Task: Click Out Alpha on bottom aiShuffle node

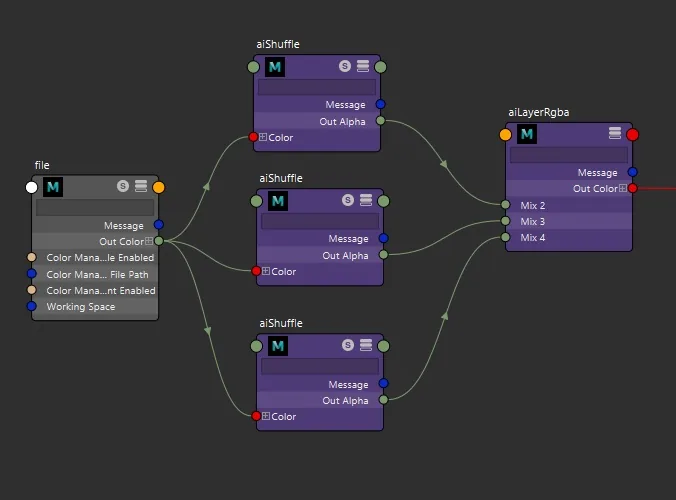Action: (345, 400)
